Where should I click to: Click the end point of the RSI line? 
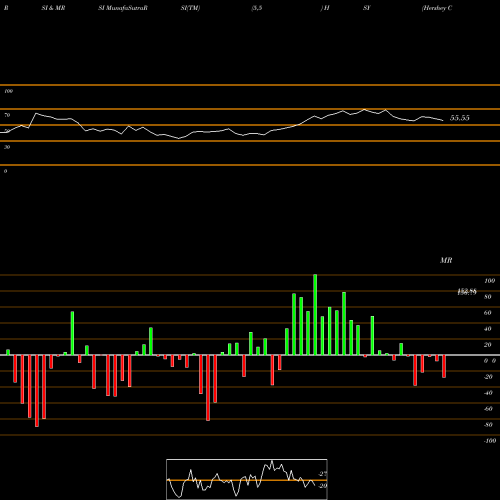(x=443, y=120)
